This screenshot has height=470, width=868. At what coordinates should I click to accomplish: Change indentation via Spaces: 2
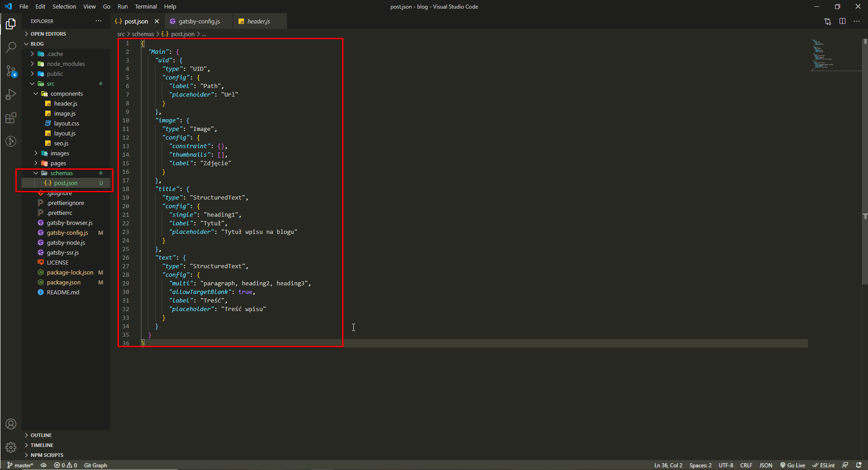coord(700,465)
